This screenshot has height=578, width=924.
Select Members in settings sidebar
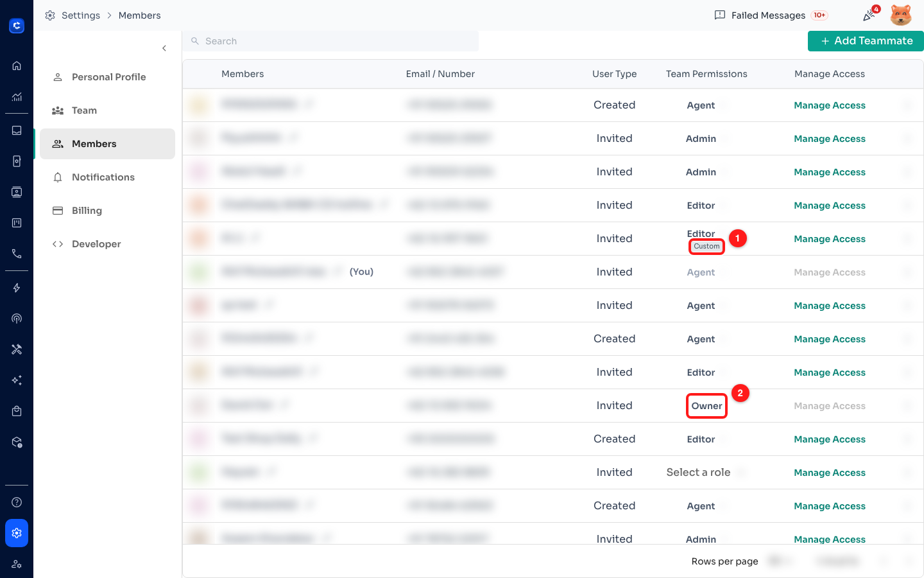pos(107,144)
